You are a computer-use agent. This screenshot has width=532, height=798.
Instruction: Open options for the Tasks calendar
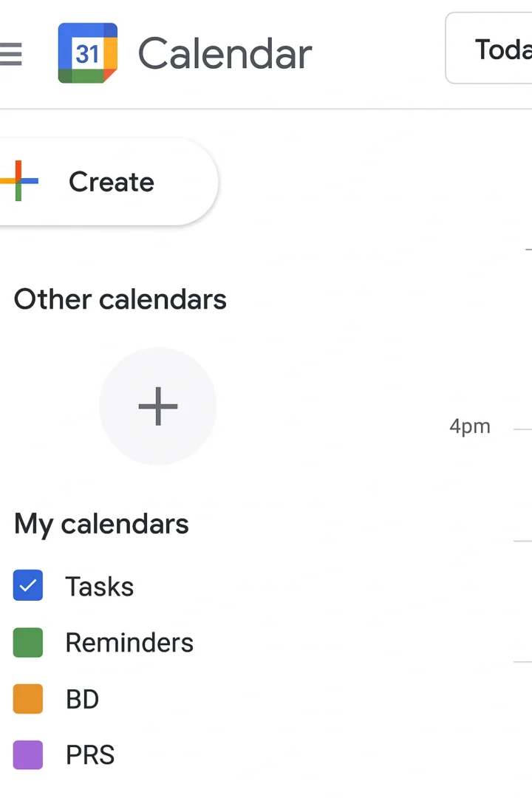99,585
